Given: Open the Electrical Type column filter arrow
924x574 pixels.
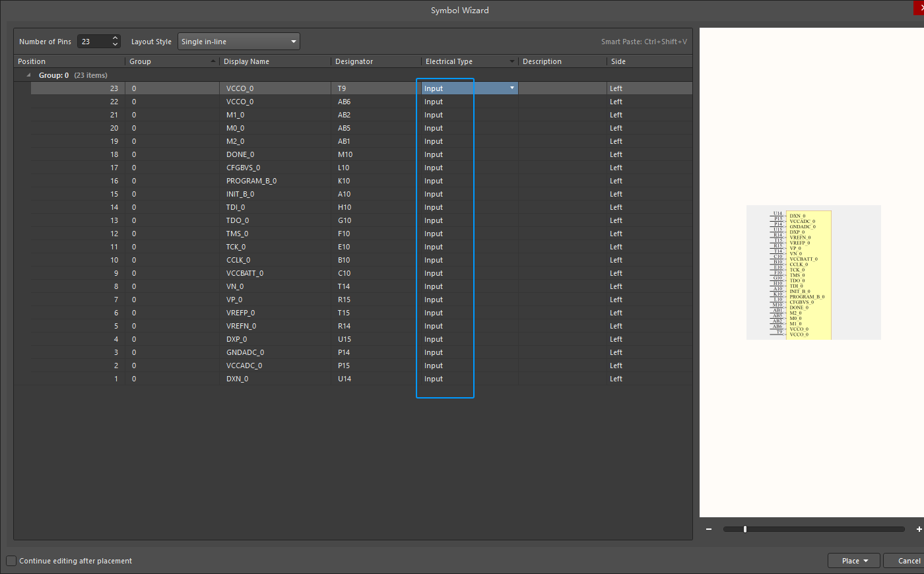Looking at the screenshot, I should click(512, 61).
